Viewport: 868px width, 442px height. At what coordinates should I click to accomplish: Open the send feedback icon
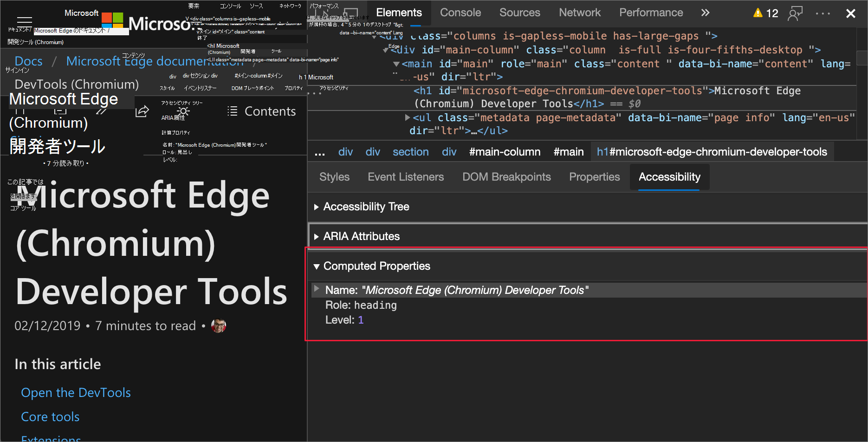pos(795,13)
